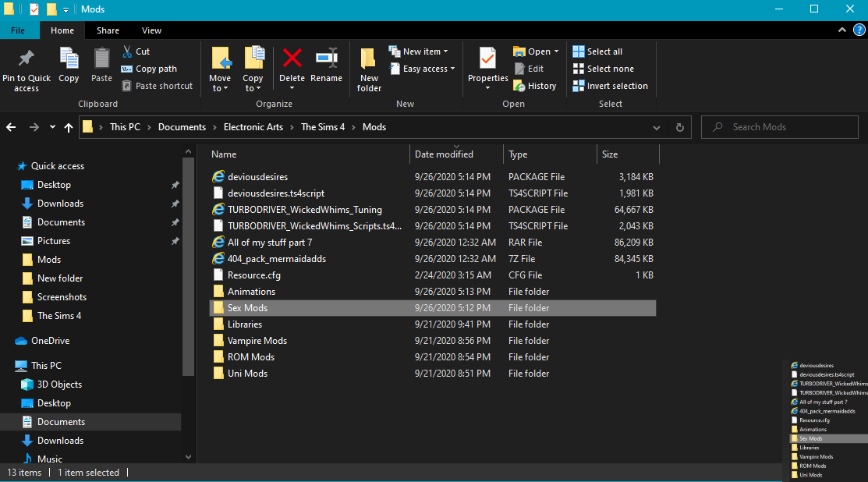Viewport: 868px width, 482px height.
Task: Open the recent locations chevron
Action: pyautogui.click(x=52, y=127)
